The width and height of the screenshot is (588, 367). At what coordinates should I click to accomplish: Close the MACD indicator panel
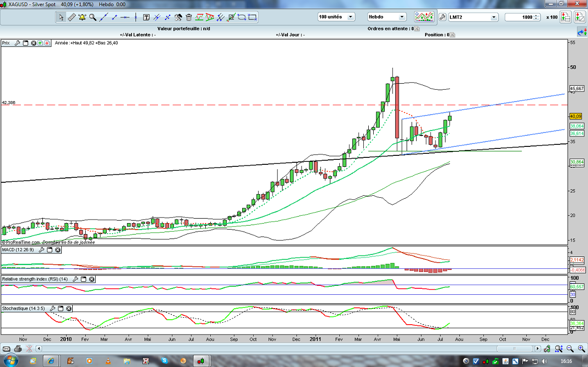[x=58, y=249]
